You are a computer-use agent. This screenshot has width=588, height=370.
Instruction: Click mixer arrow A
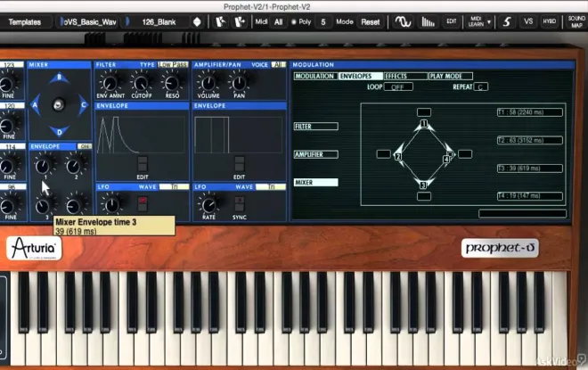click(x=36, y=105)
